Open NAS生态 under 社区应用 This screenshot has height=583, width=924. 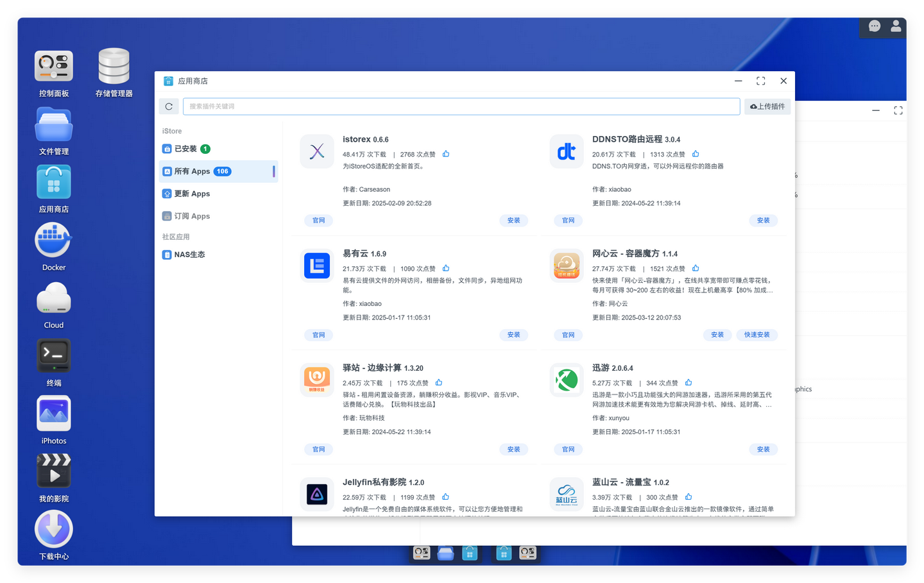pos(218,255)
